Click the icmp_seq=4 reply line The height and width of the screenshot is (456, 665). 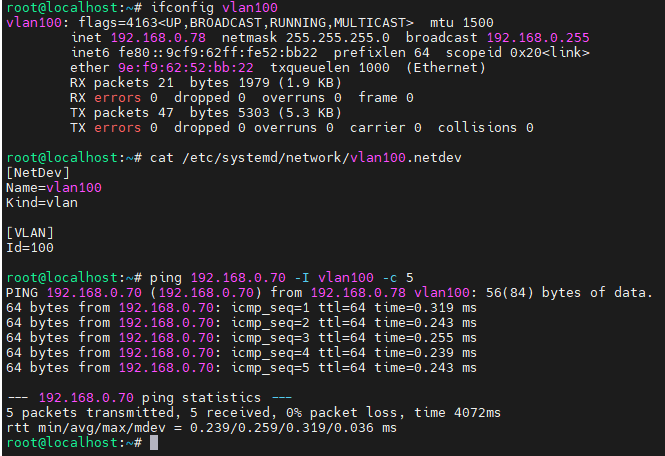(x=241, y=353)
